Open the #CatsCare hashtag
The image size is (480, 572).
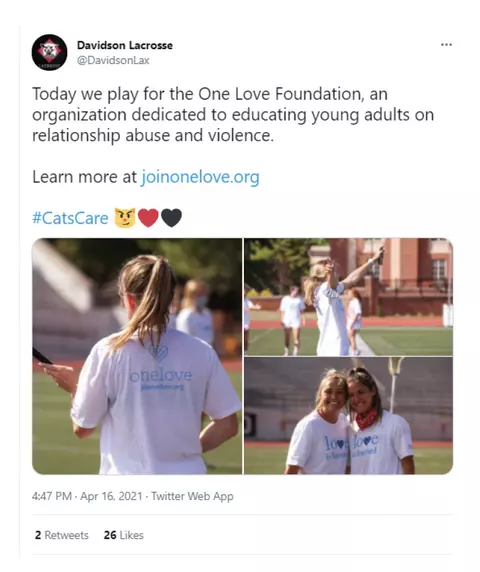pyautogui.click(x=70, y=218)
